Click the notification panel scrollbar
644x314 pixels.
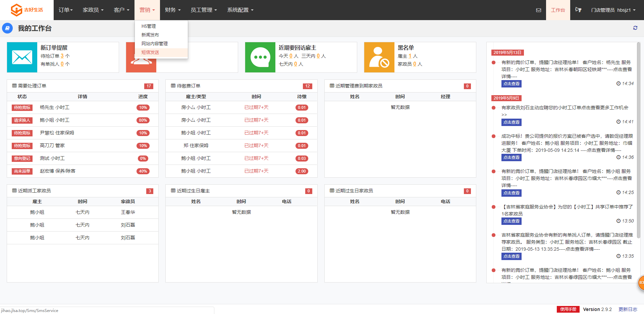(x=638, y=141)
